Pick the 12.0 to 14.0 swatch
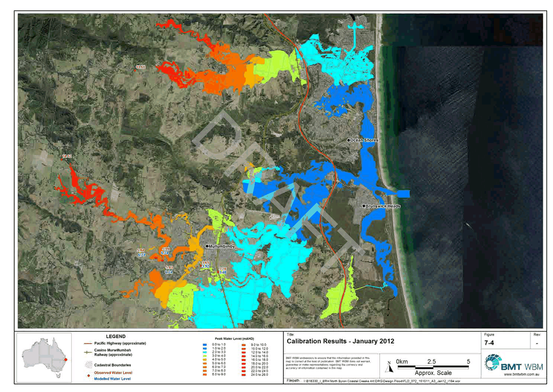This screenshot has width=553, height=392. click(x=243, y=352)
